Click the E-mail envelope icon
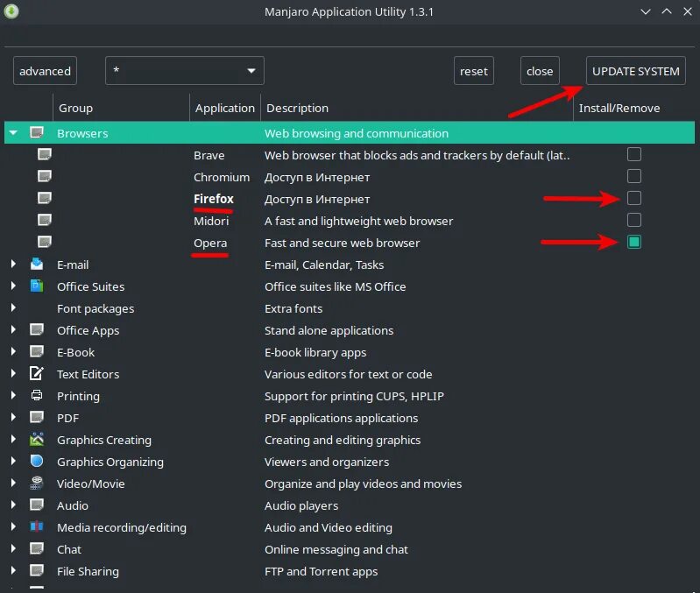 point(37,264)
